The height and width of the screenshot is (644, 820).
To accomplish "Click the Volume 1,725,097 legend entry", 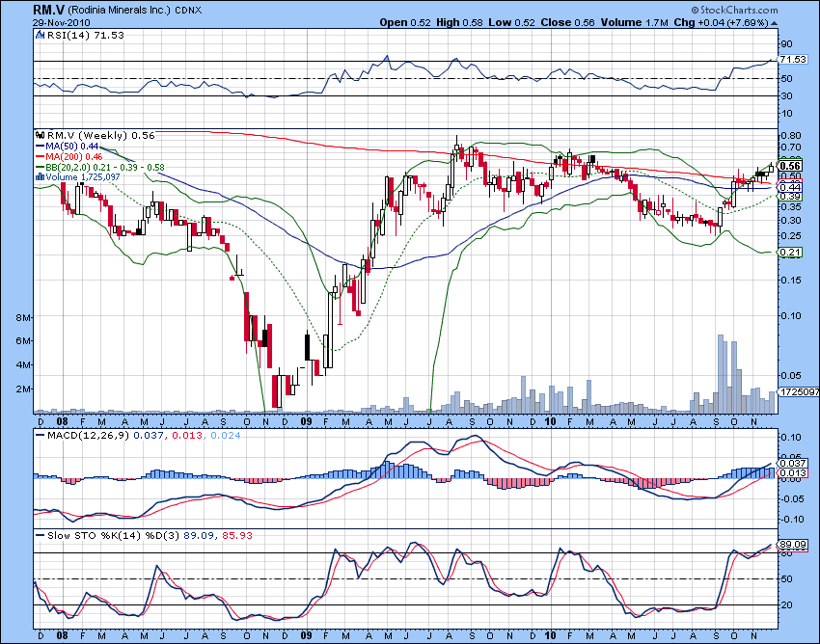I will coord(83,177).
